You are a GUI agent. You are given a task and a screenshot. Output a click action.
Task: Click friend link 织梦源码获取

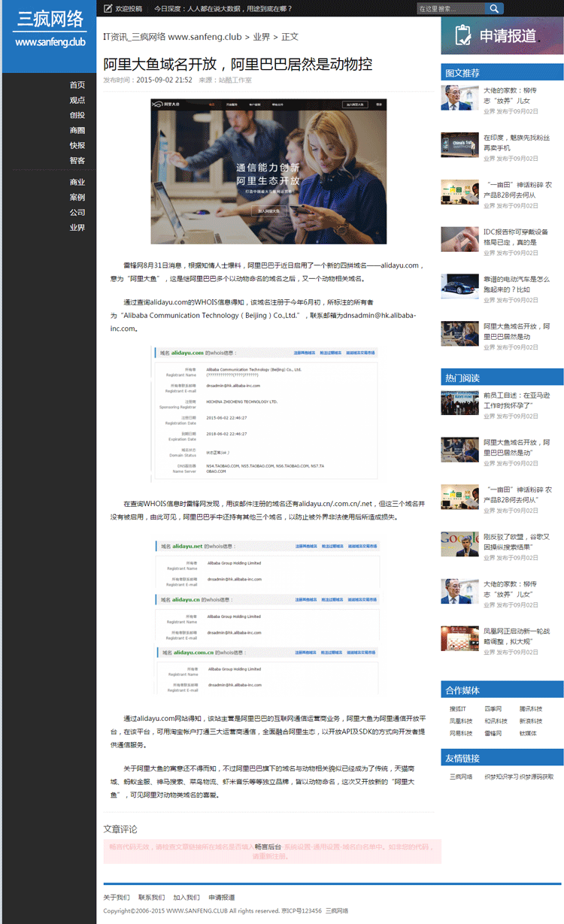[536, 777]
